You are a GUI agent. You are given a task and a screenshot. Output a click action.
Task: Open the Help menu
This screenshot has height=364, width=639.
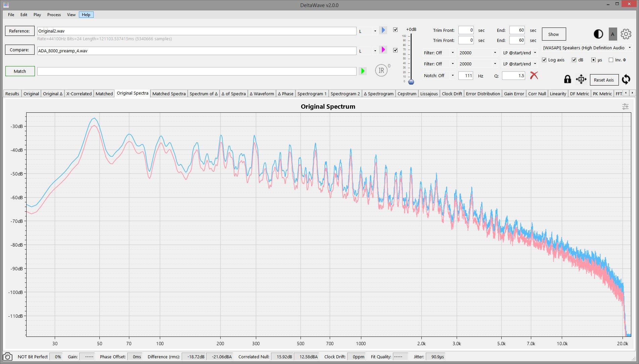[86, 14]
